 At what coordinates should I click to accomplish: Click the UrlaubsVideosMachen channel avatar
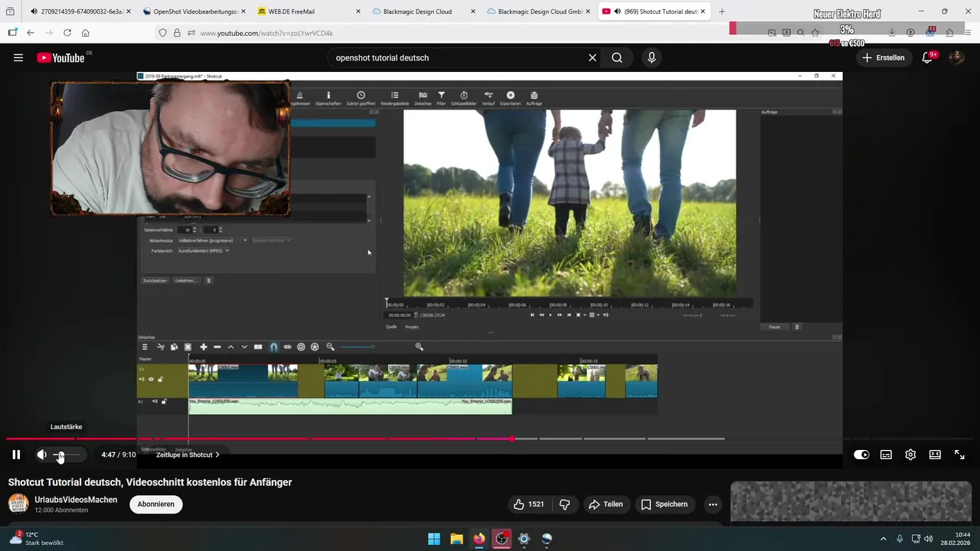click(18, 504)
